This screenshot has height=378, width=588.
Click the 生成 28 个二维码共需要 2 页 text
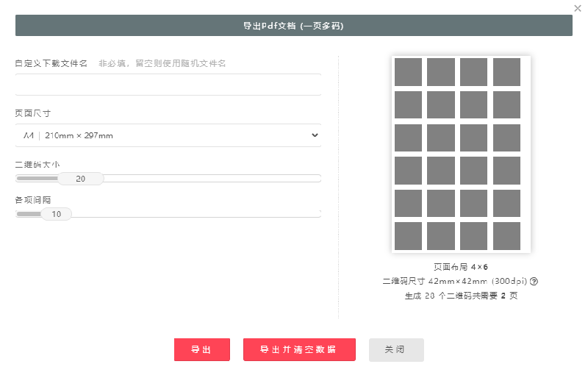461,296
